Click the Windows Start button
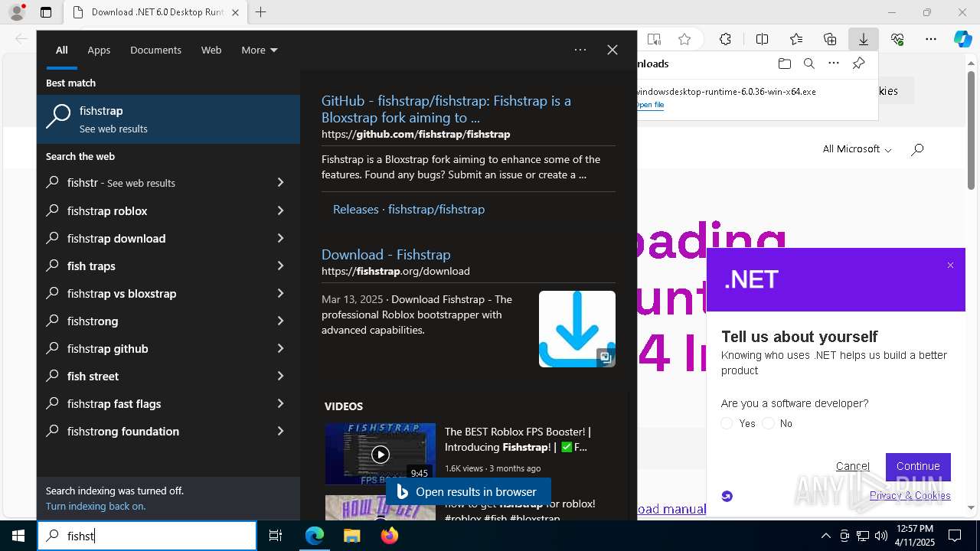Viewport: 980px width, 551px height. coord(18,536)
